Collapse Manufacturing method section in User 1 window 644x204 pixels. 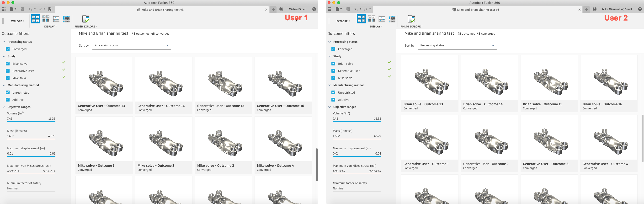coord(4,85)
